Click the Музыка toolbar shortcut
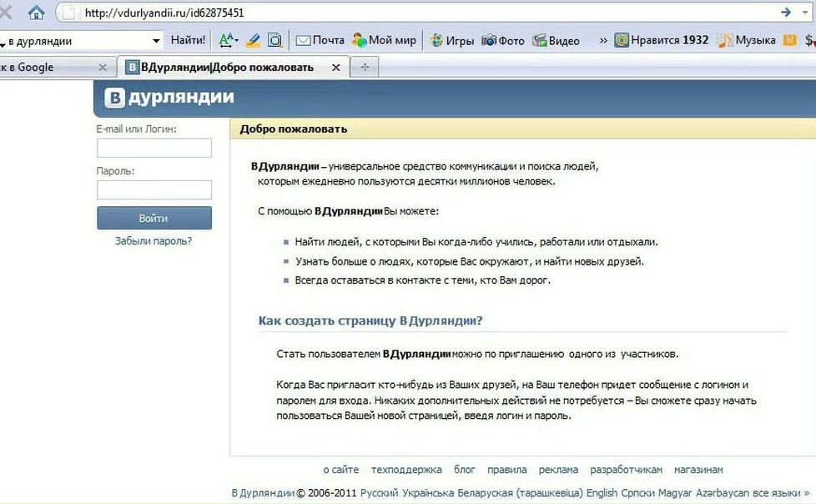816x504 pixels. pos(747,40)
